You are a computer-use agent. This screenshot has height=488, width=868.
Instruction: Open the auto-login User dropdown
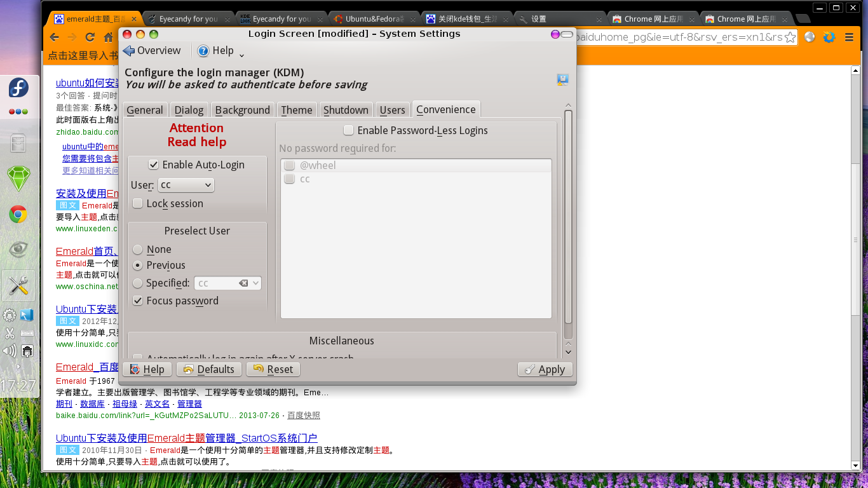[x=186, y=185]
